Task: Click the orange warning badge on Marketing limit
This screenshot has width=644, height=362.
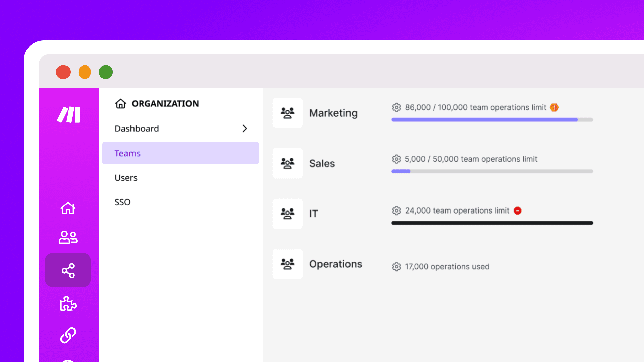Action: (554, 107)
